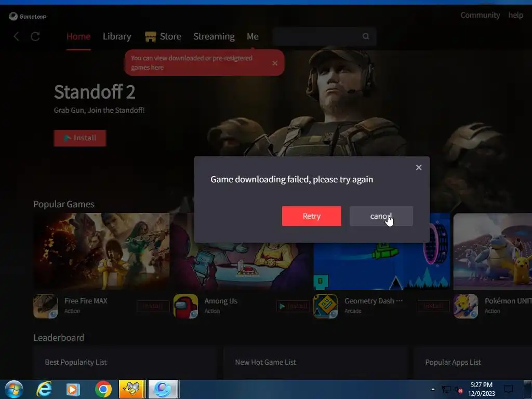Switch to the Streaming tab
The width and height of the screenshot is (532, 399).
tap(214, 36)
